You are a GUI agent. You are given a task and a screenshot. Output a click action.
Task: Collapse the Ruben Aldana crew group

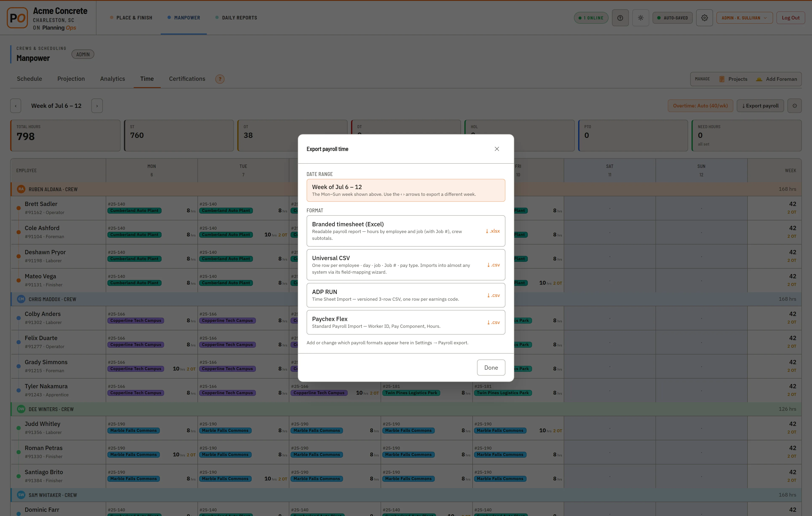tap(406, 189)
